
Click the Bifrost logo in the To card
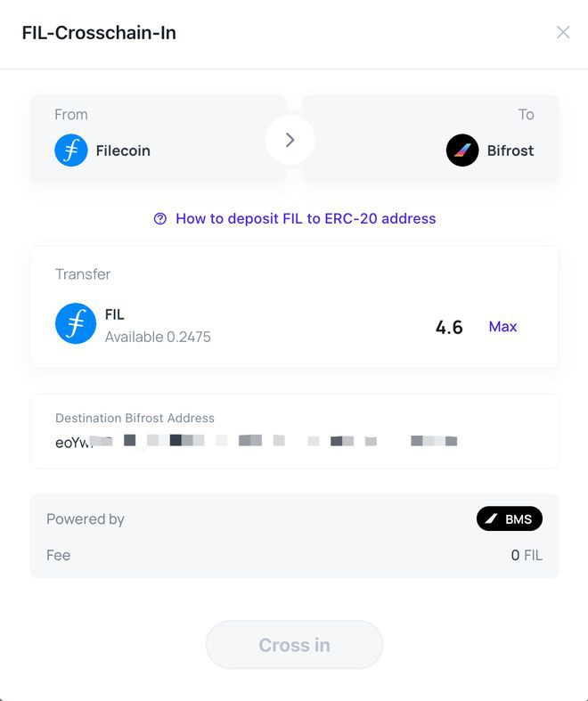point(462,151)
